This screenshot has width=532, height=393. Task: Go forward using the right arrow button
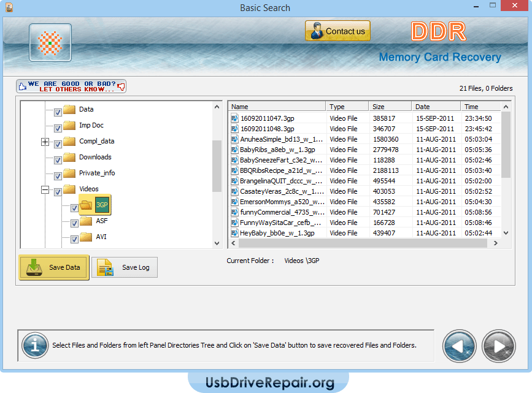(x=498, y=346)
